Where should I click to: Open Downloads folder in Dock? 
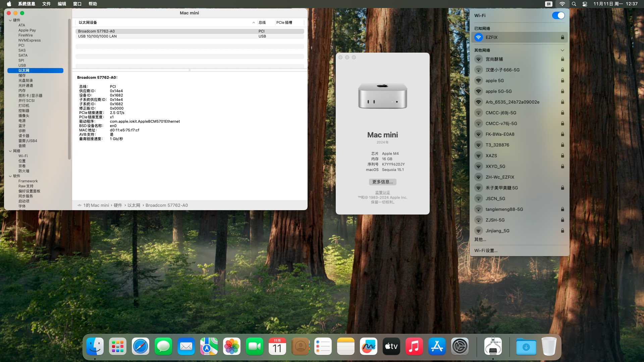(526, 346)
